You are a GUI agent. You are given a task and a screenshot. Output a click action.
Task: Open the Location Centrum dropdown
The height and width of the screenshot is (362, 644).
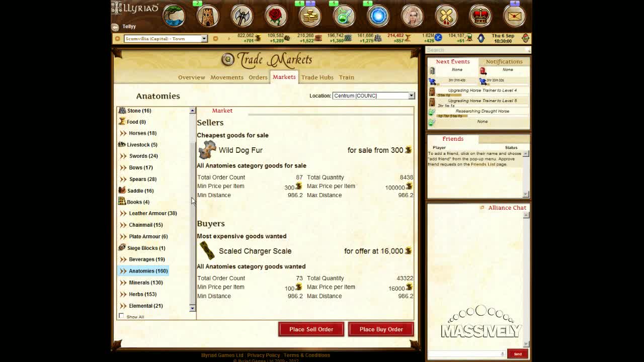373,96
